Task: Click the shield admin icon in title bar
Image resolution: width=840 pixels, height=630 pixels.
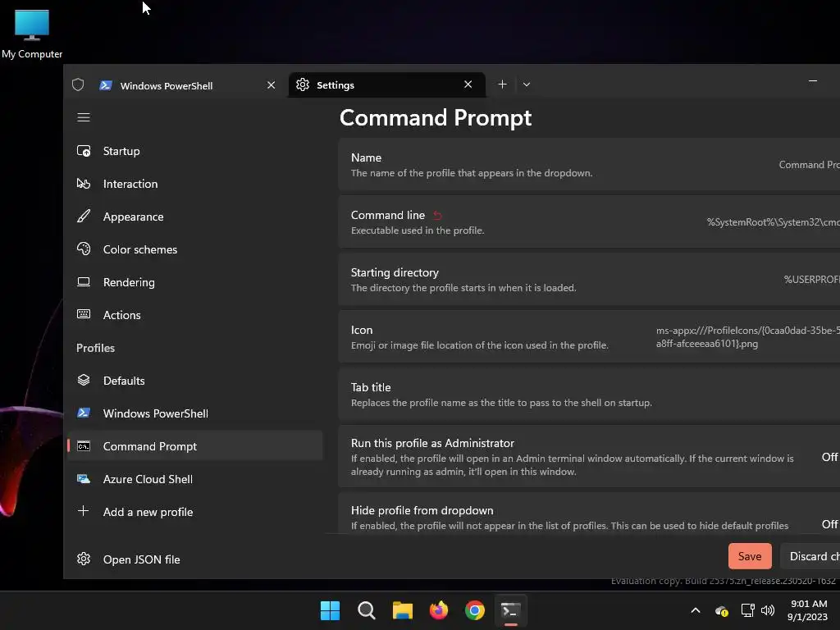Action: [x=78, y=84]
